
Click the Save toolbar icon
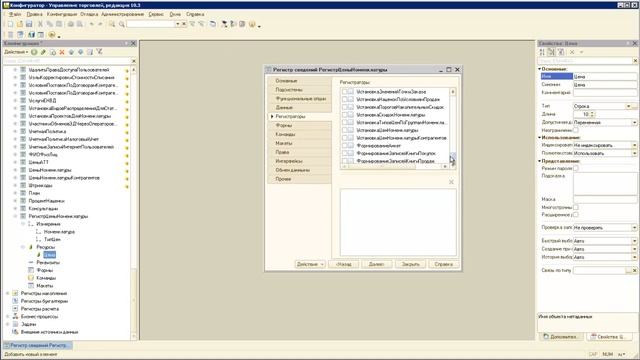click(x=29, y=24)
